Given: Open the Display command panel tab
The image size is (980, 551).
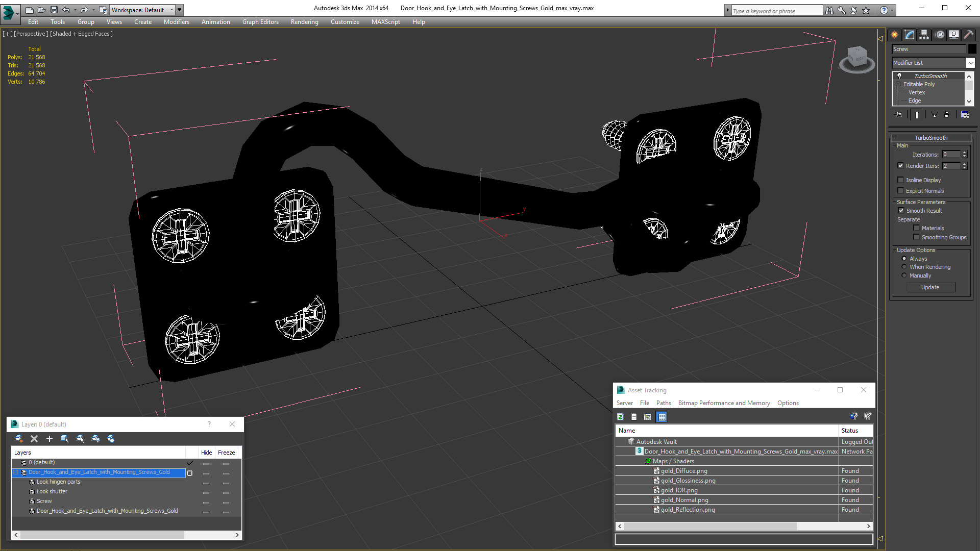Looking at the screenshot, I should pyautogui.click(x=953, y=35).
